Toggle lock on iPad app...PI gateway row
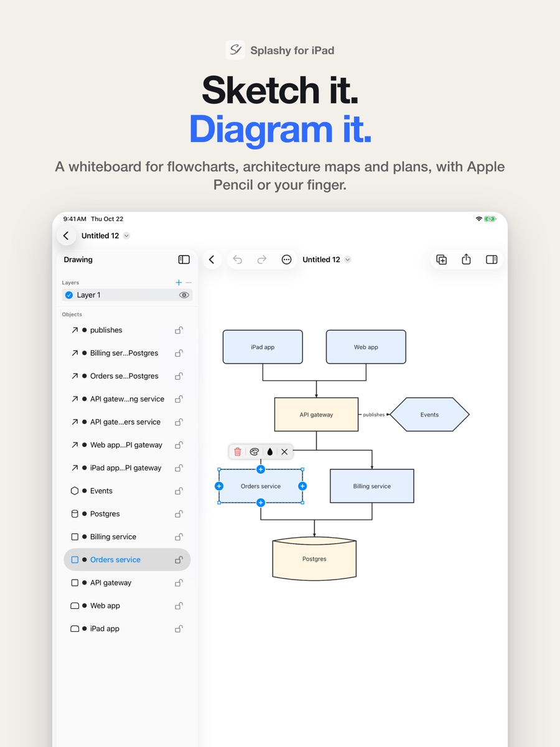 [x=179, y=468]
